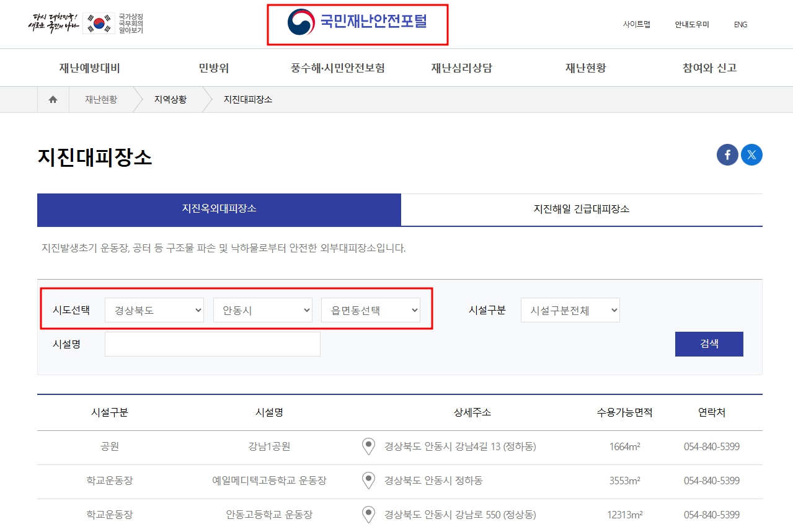Viewport: 793px width, 532px height.
Task: Click the 사이트맵 link
Action: [636, 24]
